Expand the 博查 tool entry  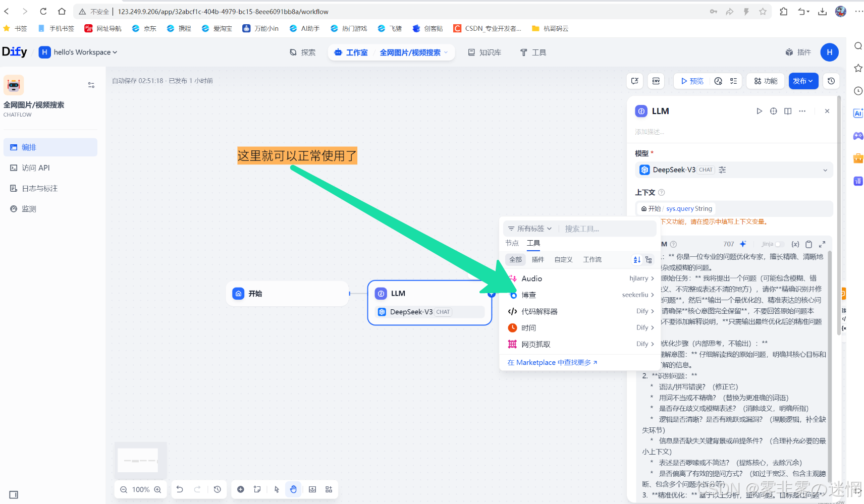click(x=580, y=295)
